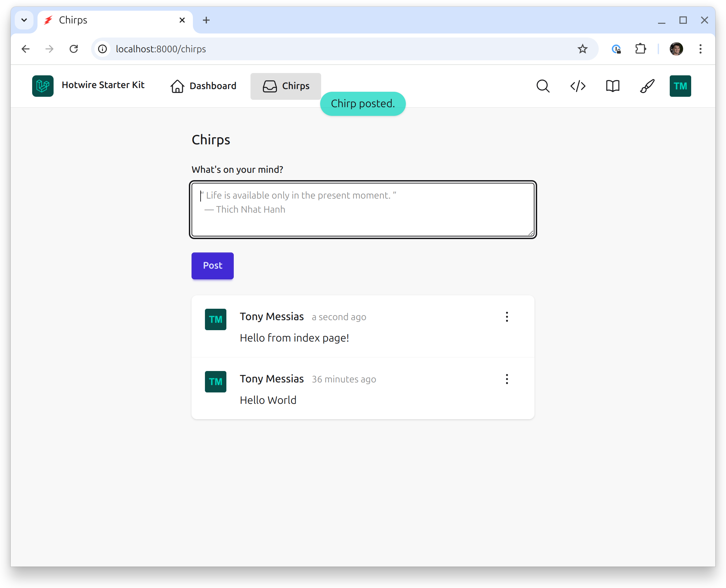The width and height of the screenshot is (726, 588).
Task: Open options menu for "Hello from index page!" chirp
Action: point(507,317)
